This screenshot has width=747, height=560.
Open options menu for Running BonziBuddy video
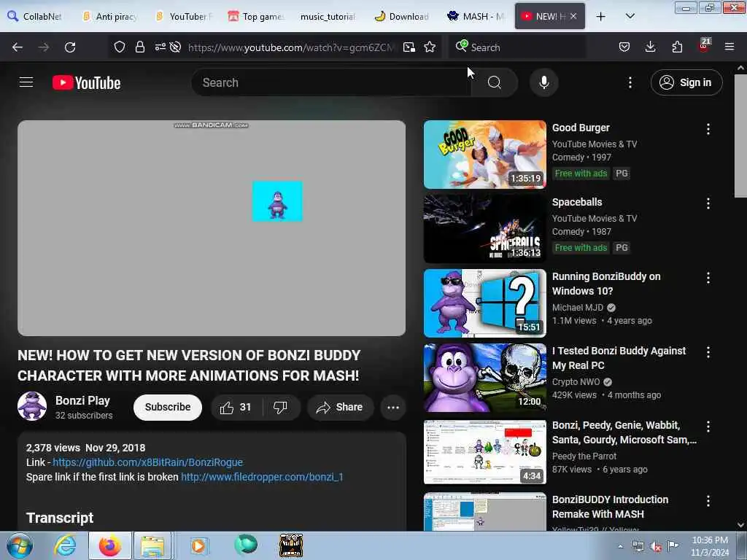(x=708, y=278)
